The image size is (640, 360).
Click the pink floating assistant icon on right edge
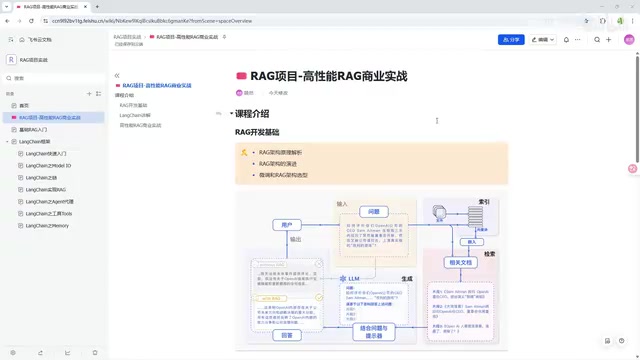pyautogui.click(x=632, y=169)
